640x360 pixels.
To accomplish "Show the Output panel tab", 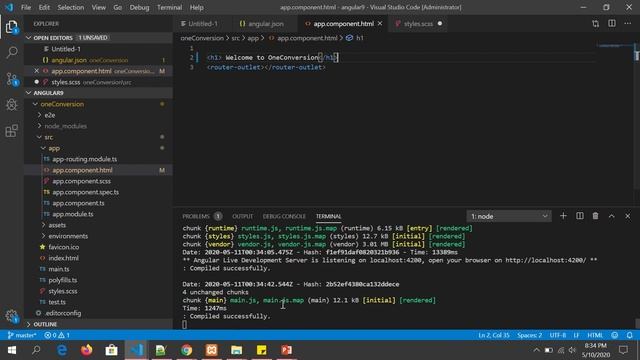I will click(242, 216).
